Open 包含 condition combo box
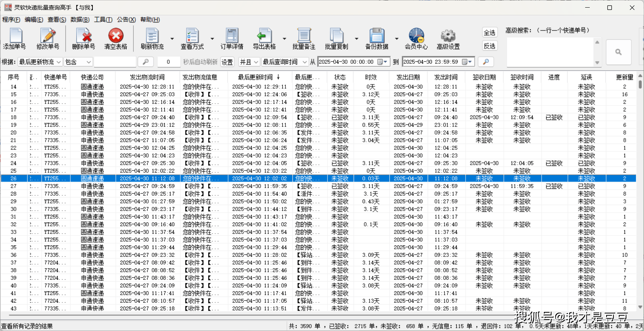Viewport: 644px width, 331px height. pos(78,62)
